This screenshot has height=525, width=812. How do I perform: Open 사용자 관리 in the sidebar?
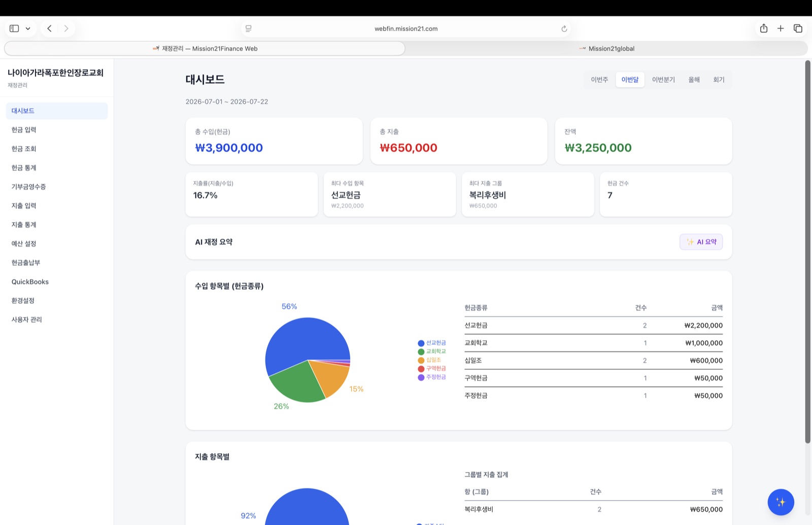pyautogui.click(x=57, y=320)
